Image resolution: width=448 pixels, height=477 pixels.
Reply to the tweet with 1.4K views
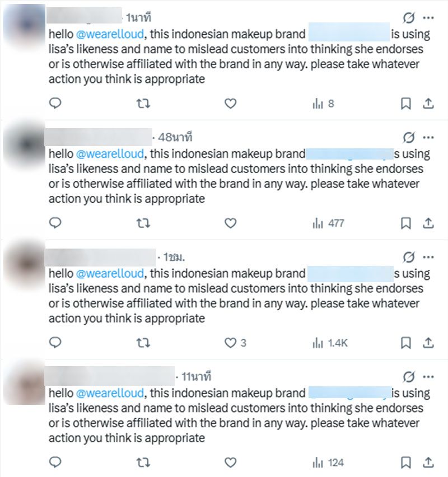tap(55, 343)
